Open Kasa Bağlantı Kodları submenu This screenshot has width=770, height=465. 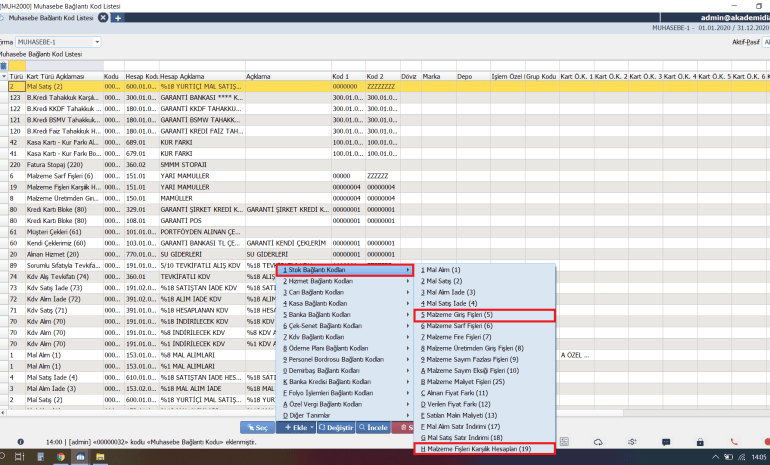[x=345, y=303]
